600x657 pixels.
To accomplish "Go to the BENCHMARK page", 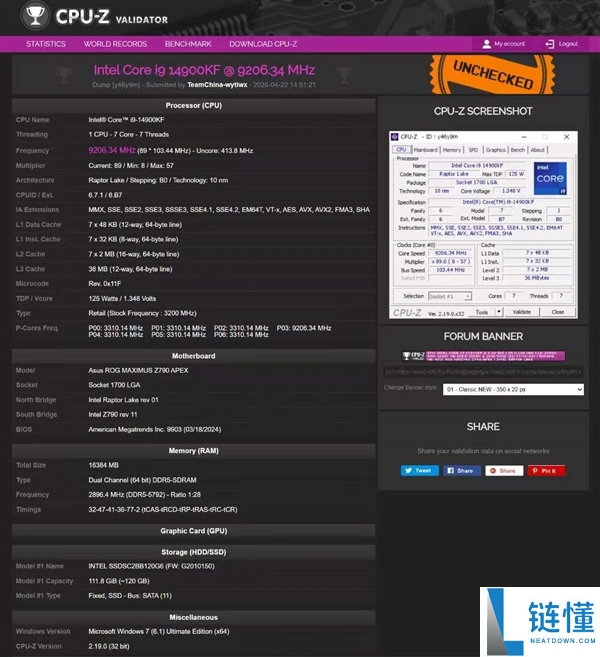I will coord(188,44).
